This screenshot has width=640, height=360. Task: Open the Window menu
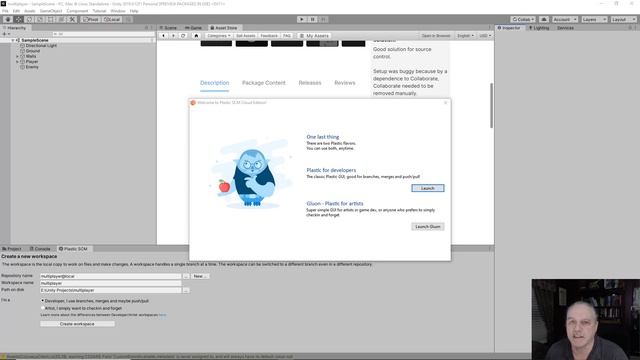pos(118,11)
